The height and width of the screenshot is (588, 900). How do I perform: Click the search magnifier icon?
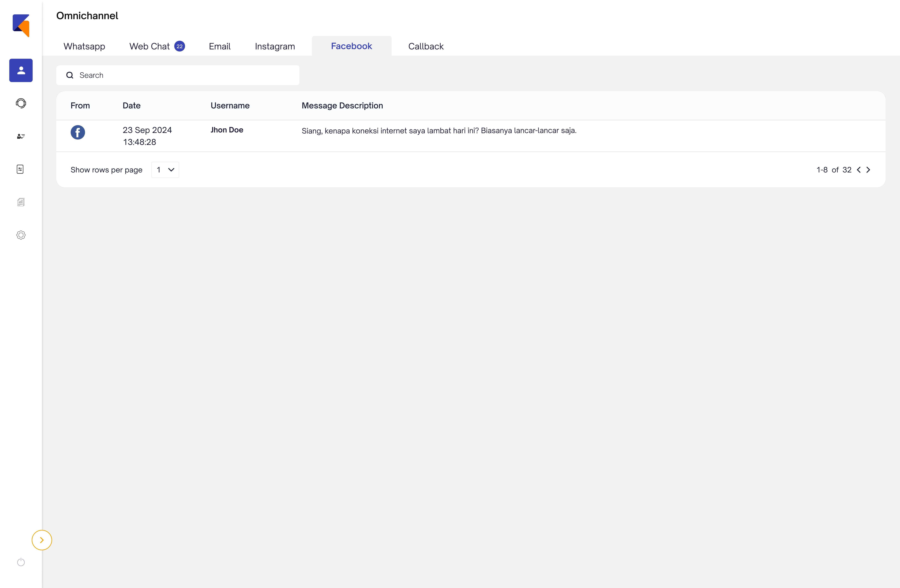pyautogui.click(x=70, y=75)
